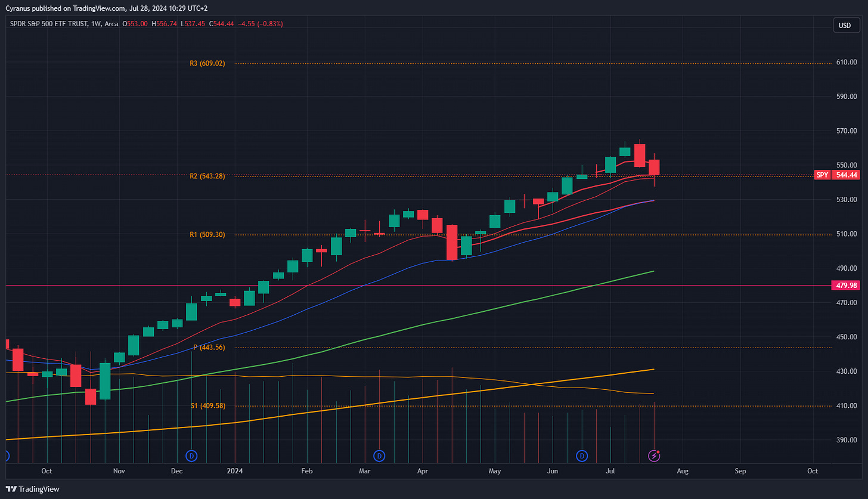Click the dividend marker above June
The width and height of the screenshot is (868, 499).
[582, 456]
